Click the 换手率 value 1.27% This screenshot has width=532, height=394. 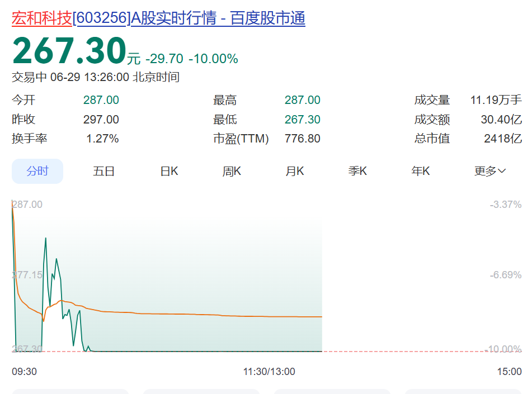tap(102, 139)
